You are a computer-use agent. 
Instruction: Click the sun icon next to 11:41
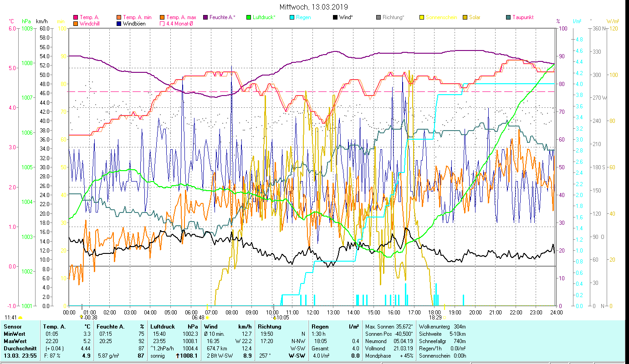[20, 318]
